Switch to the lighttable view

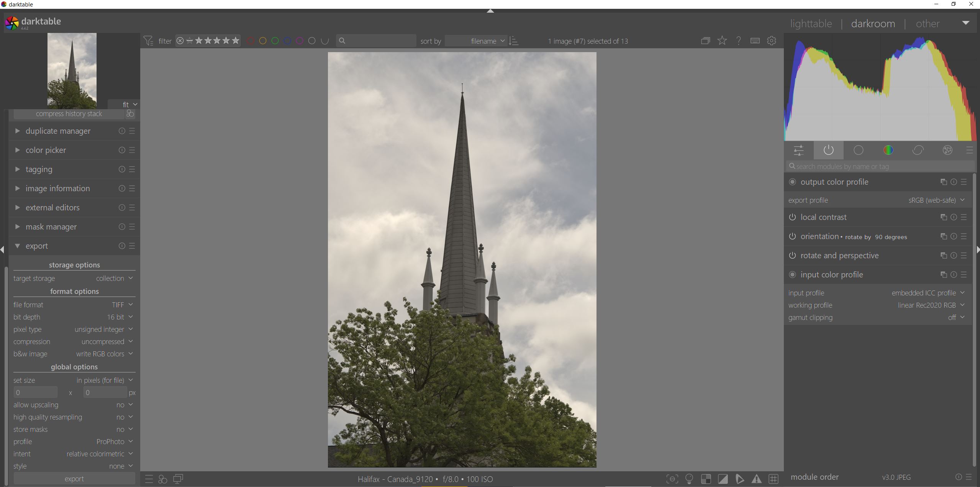(811, 24)
